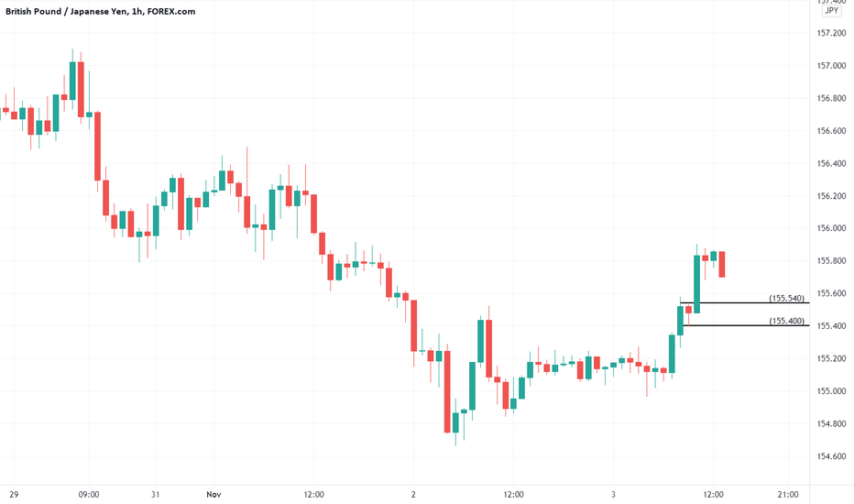This screenshot has height=504, width=854.
Task: Click the 29 date marker
Action: click(x=14, y=495)
